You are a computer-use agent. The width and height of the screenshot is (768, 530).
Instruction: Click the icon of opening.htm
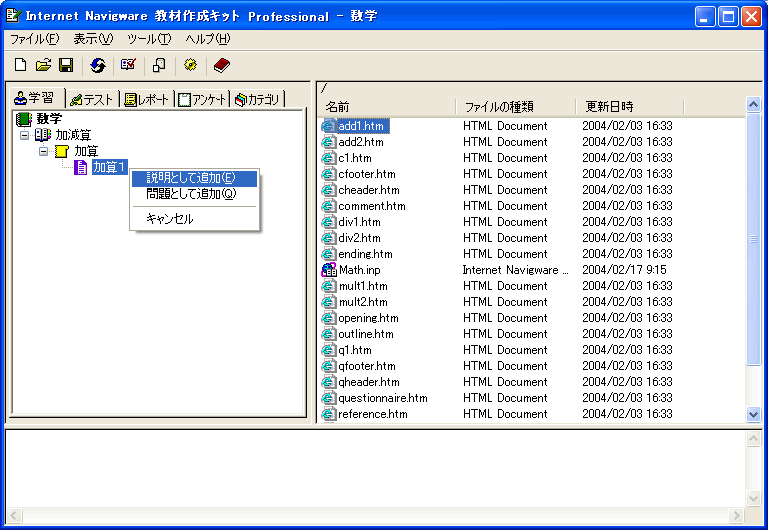[328, 318]
